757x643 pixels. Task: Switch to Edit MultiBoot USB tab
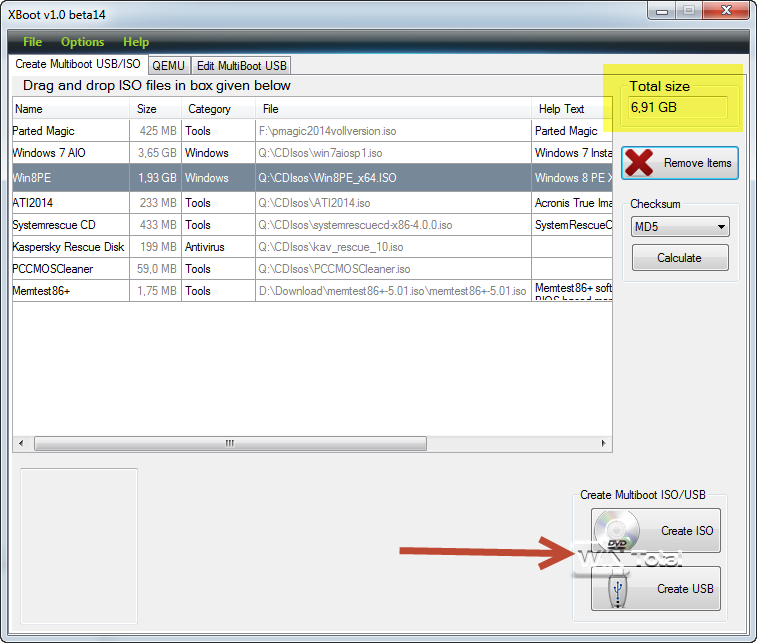(x=241, y=66)
